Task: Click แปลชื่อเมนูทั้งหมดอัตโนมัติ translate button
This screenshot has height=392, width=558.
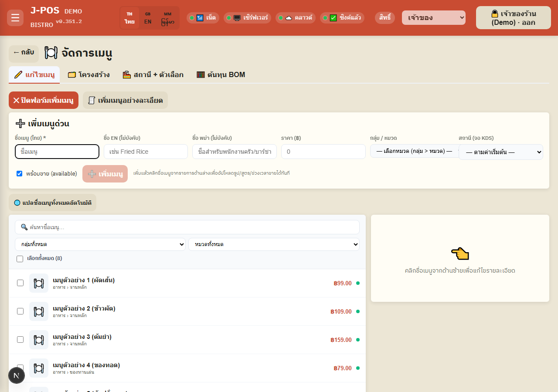Action: pos(52,203)
